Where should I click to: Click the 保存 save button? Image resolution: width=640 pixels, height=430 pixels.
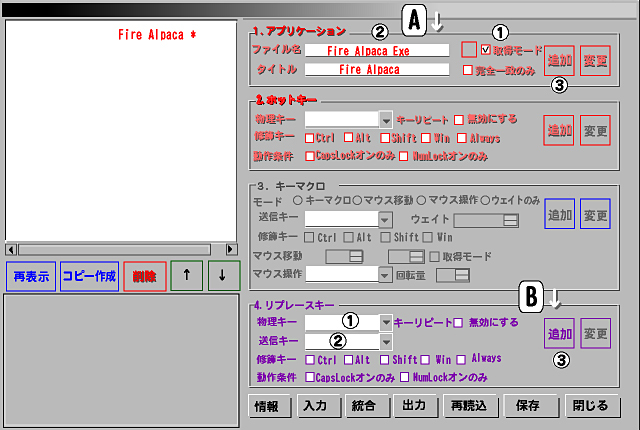tap(531, 406)
